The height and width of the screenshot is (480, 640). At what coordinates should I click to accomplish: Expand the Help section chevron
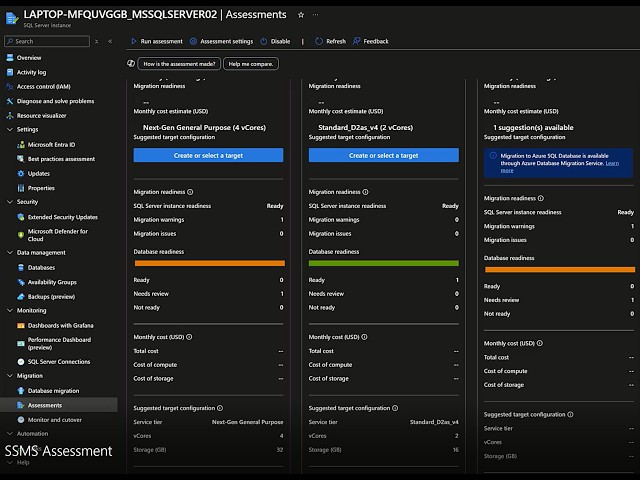[10, 462]
